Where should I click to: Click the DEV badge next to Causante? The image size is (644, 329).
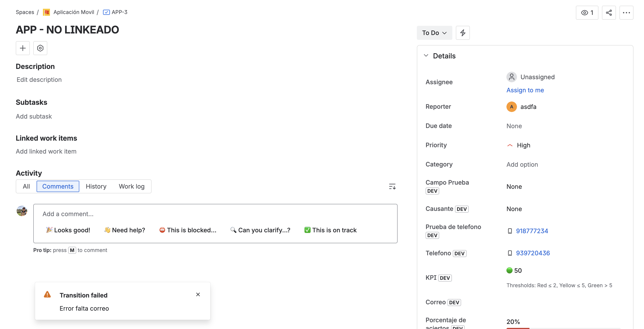462,209
